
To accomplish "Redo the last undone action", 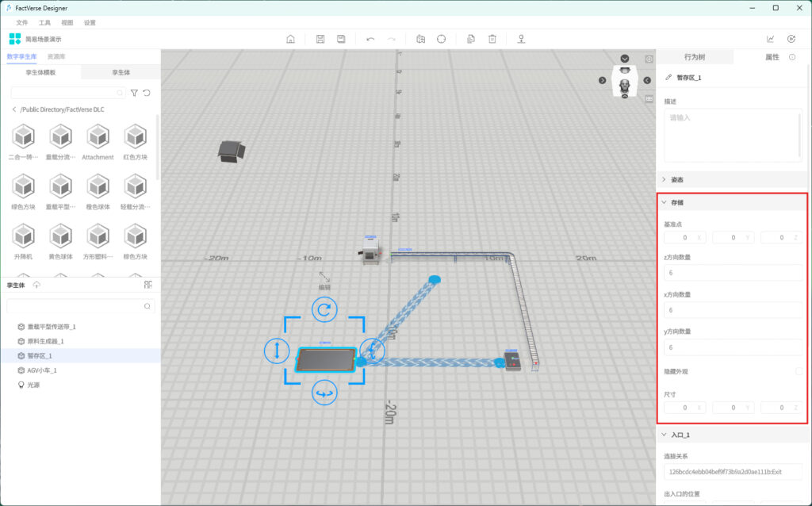I will [392, 39].
